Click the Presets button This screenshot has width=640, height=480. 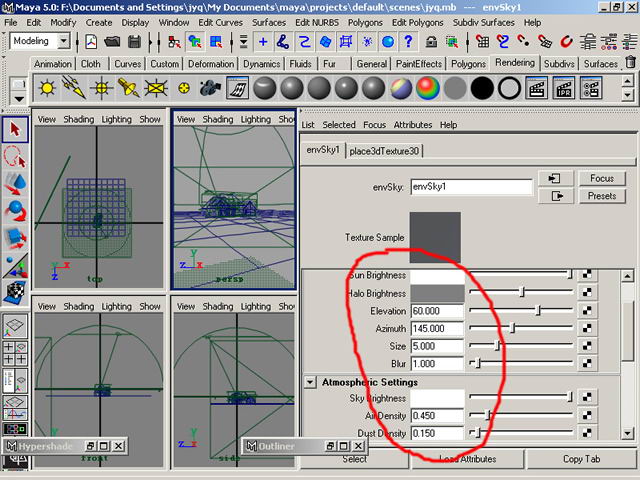tap(602, 196)
